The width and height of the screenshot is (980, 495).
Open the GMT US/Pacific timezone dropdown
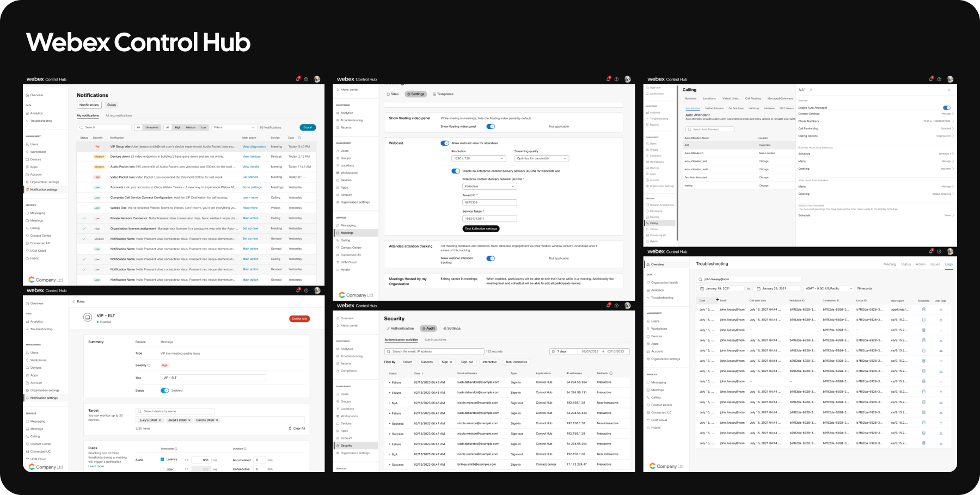point(829,288)
